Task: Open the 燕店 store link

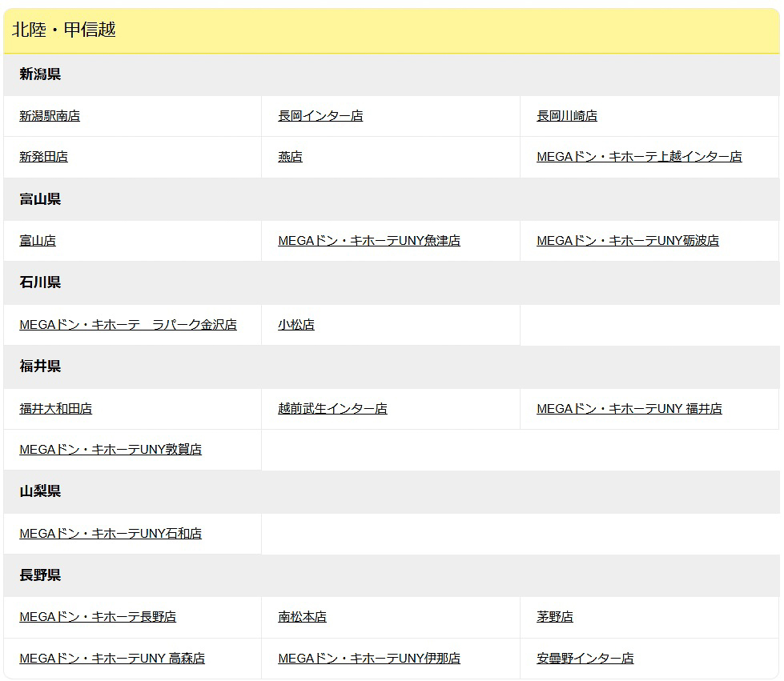Action: [290, 157]
